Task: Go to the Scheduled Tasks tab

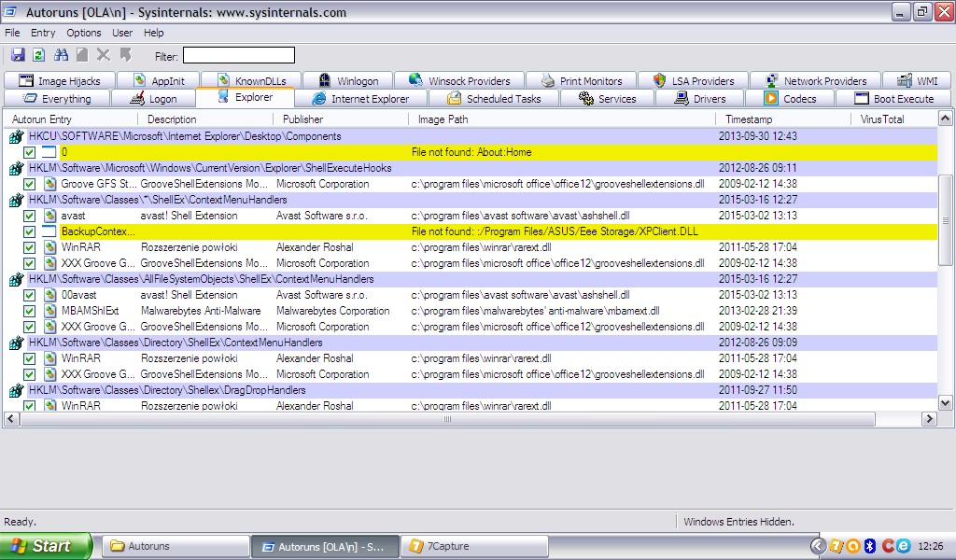Action: tap(494, 99)
